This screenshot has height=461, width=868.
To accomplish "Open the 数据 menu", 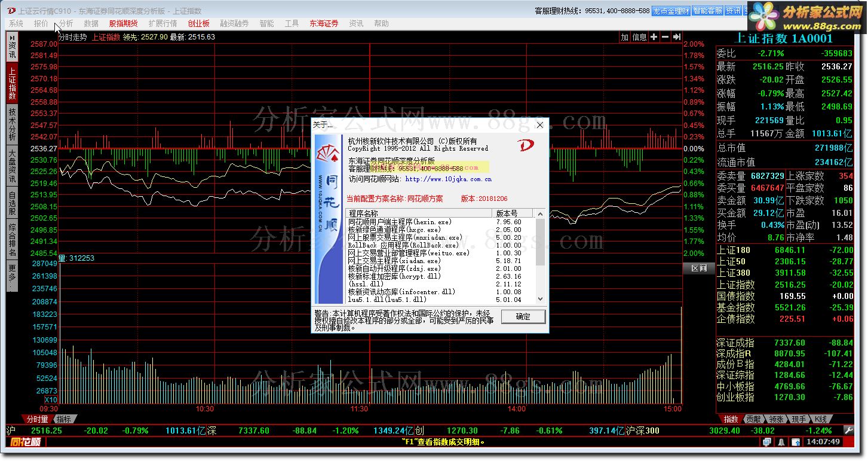I will tap(91, 23).
